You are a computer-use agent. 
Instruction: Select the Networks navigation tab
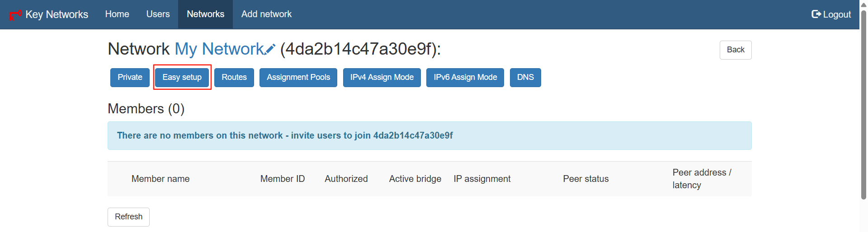[205, 14]
